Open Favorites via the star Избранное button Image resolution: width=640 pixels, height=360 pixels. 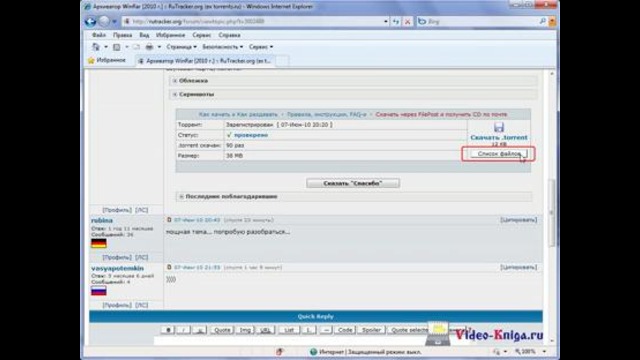[107, 60]
